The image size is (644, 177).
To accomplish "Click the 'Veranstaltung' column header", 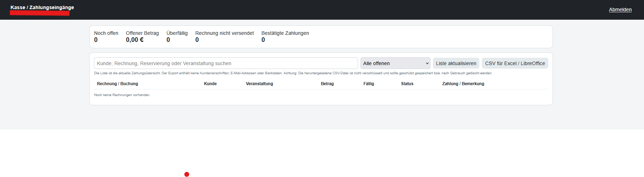I will [260, 84].
